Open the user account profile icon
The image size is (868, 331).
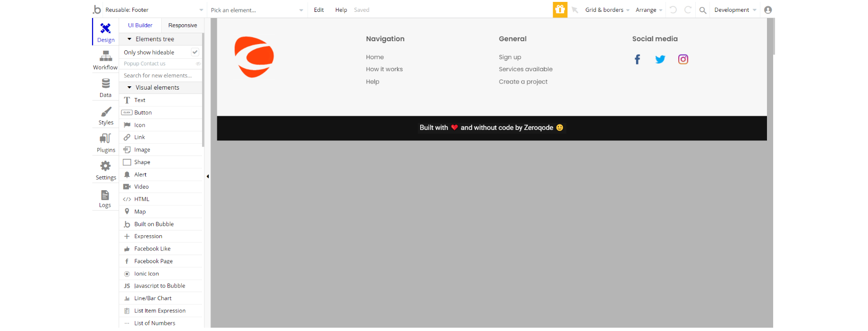[x=768, y=10]
